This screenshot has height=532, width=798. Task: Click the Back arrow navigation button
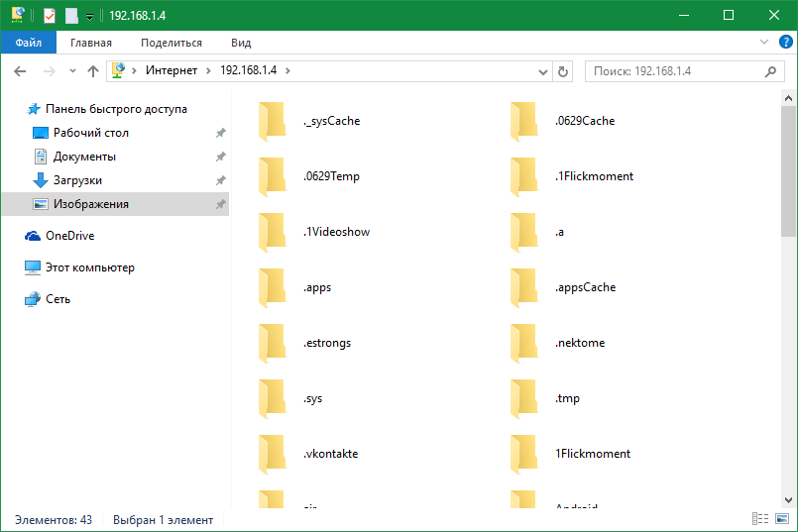(20, 71)
